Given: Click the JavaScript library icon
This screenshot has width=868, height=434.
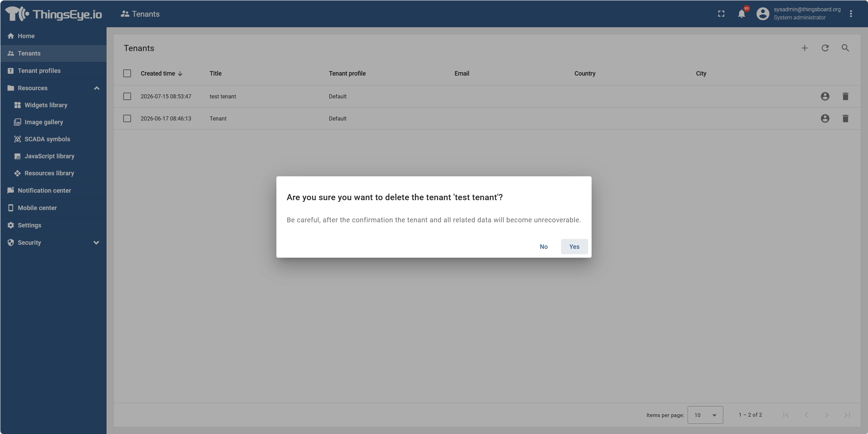Looking at the screenshot, I should (18, 156).
